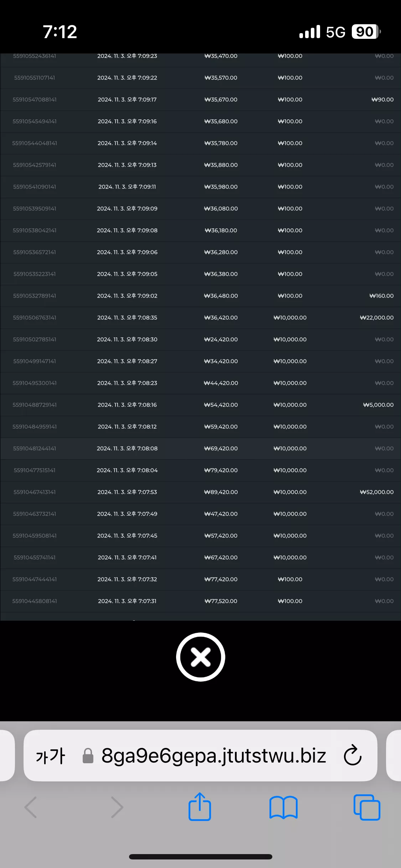Tap the ₩52,000.00 payout amount
Image resolution: width=401 pixels, height=868 pixels.
click(x=377, y=492)
